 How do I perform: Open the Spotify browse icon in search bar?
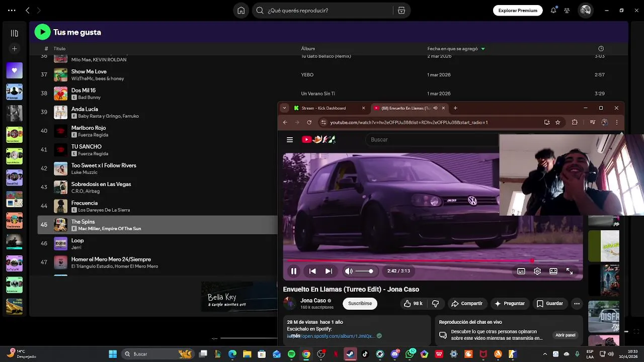(x=401, y=11)
